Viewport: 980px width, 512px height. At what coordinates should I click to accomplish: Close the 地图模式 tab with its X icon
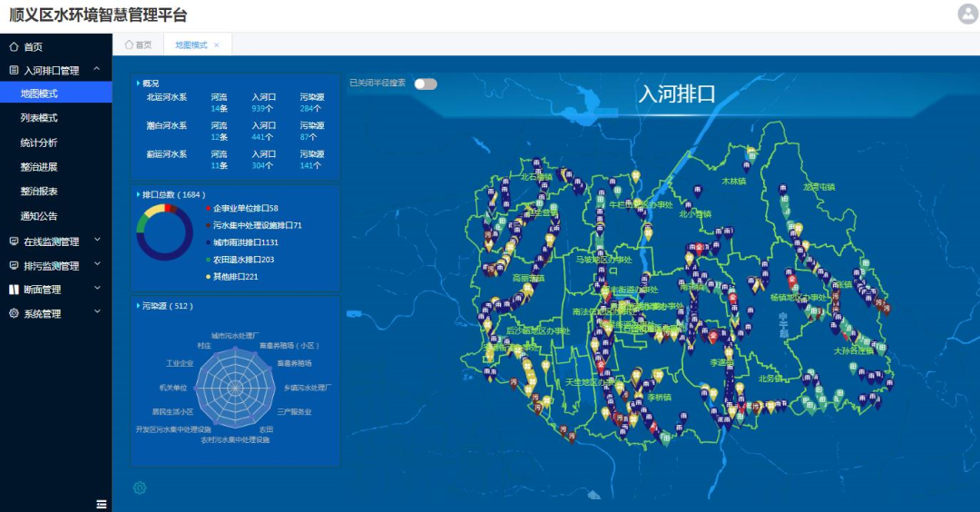tap(217, 45)
